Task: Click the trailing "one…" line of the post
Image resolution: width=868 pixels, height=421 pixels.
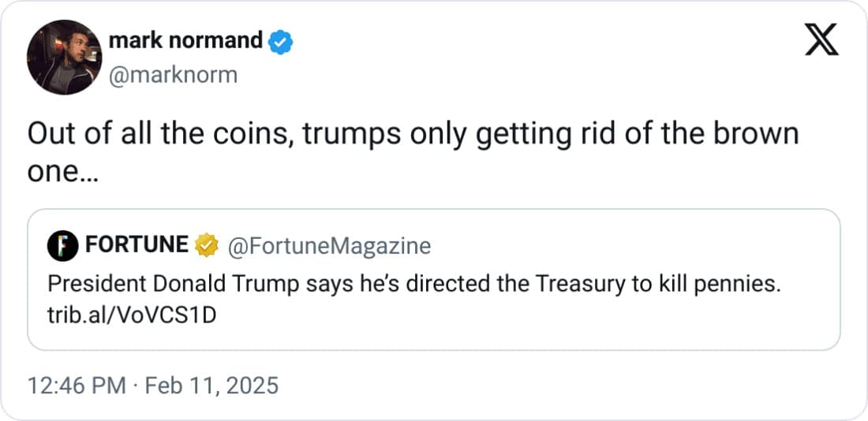Action: coord(63,173)
